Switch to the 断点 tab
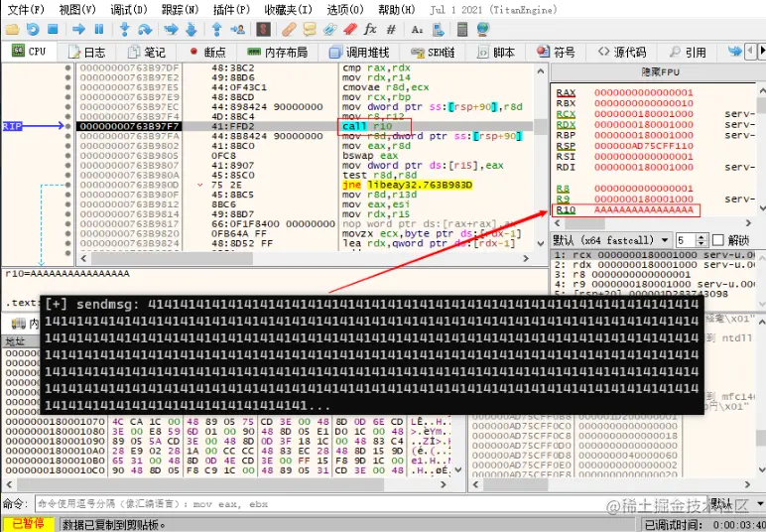The width and height of the screenshot is (766, 532). (208, 52)
